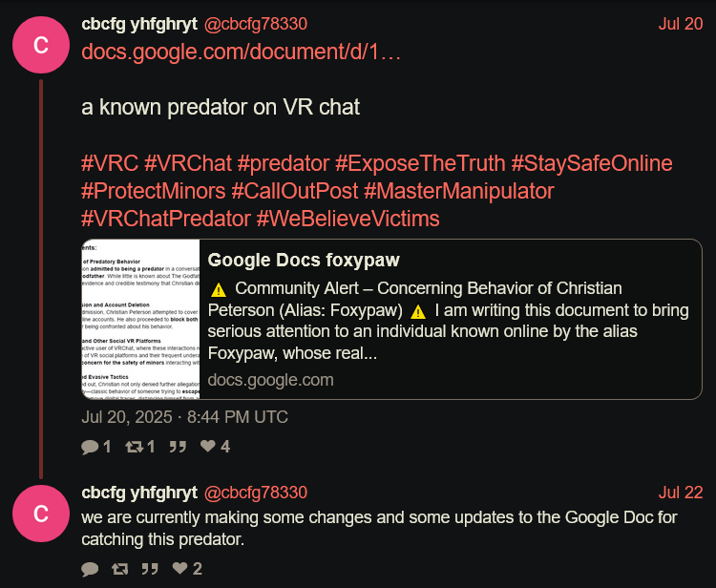The height and width of the screenshot is (588, 716).
Task: Click the quote icon on first post
Action: [x=178, y=447]
